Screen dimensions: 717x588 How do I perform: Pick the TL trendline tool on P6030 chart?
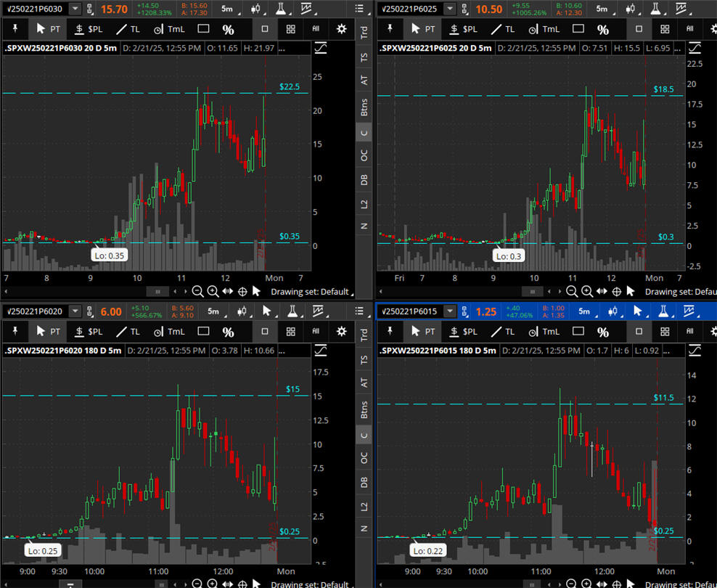coord(128,29)
